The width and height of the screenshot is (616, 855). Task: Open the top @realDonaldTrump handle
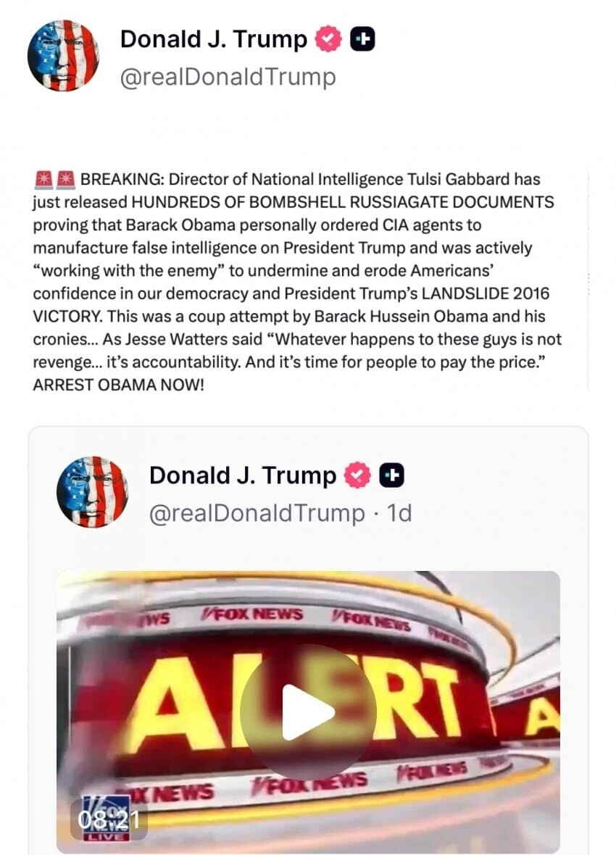click(228, 77)
